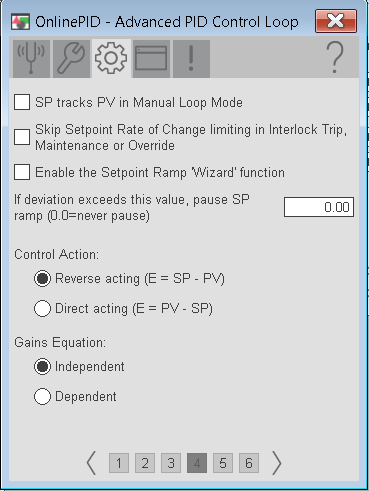The image size is (369, 491).
Task: Click the OnlinePID title bar app icon
Action: click(20, 22)
